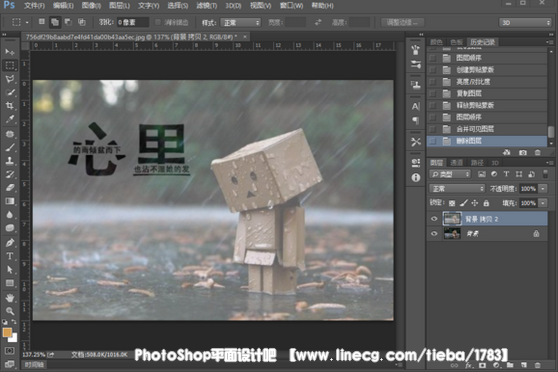Image resolution: width=558 pixels, height=372 pixels.
Task: Set history brush source at 创建剪贴蒙版
Action: pos(432,70)
